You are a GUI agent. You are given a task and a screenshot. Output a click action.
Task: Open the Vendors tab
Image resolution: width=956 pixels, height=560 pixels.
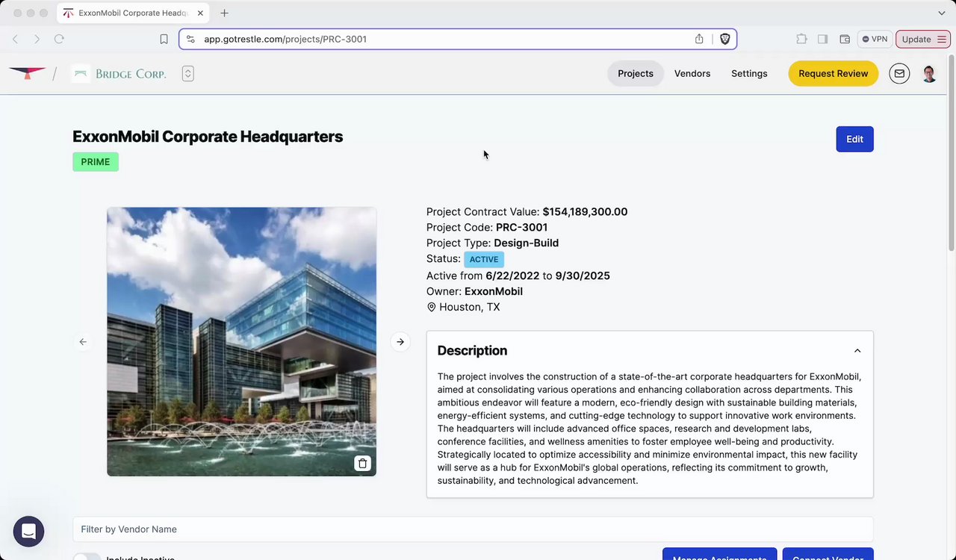692,73
